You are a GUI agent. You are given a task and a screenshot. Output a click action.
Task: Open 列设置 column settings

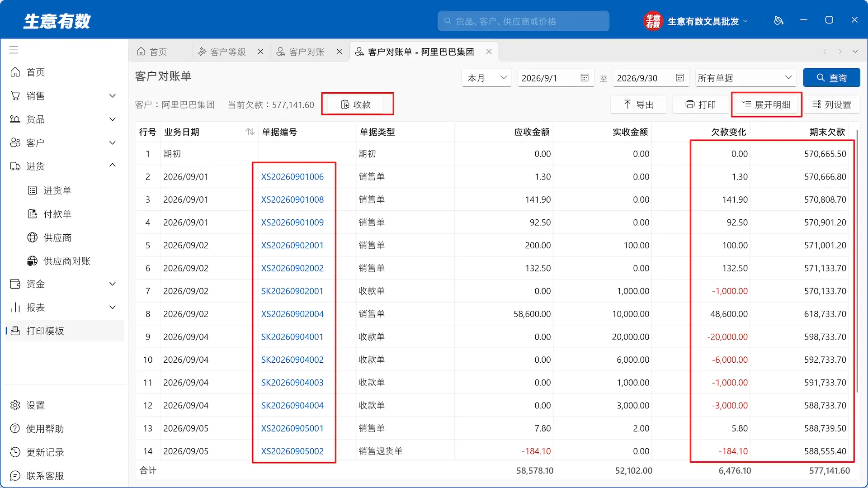coord(831,104)
